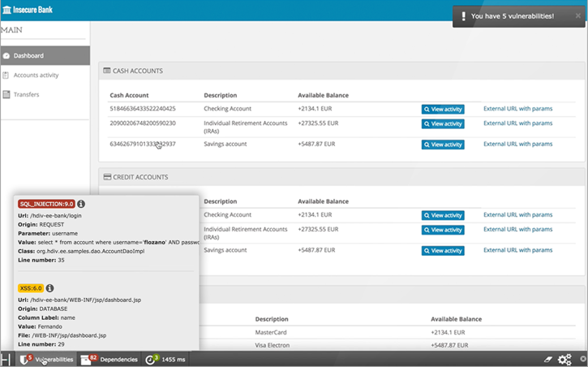Click the 'Line number: 35' entry
This screenshot has height=367, width=588.
(x=41, y=260)
